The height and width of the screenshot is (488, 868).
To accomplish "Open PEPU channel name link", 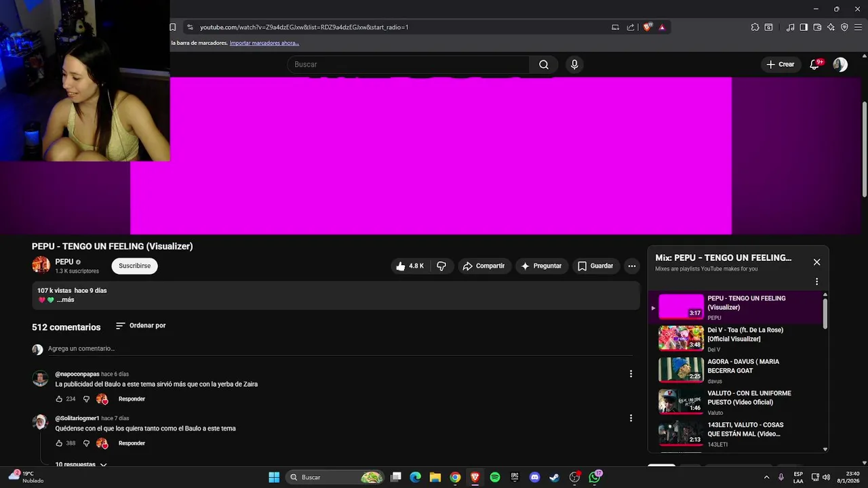I will point(64,262).
